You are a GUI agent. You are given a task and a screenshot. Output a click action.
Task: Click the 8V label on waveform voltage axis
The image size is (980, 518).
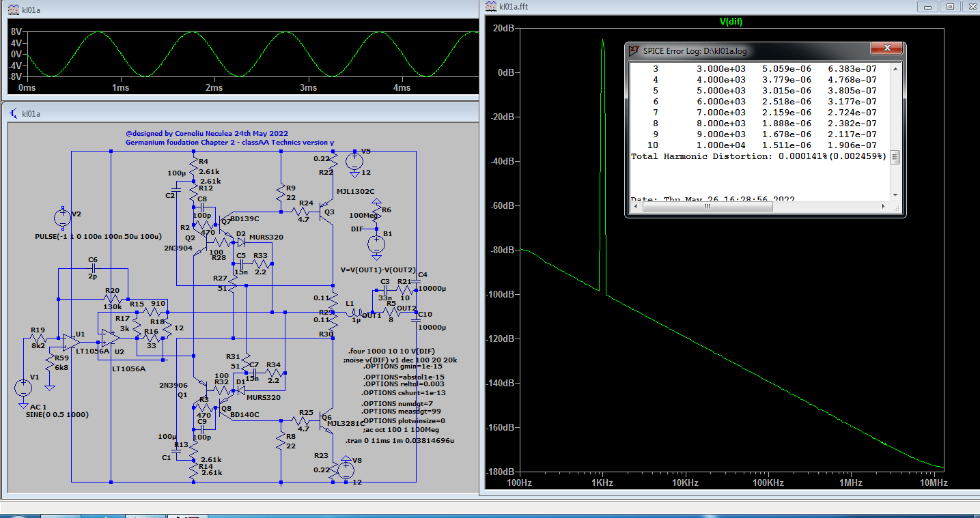coord(16,32)
